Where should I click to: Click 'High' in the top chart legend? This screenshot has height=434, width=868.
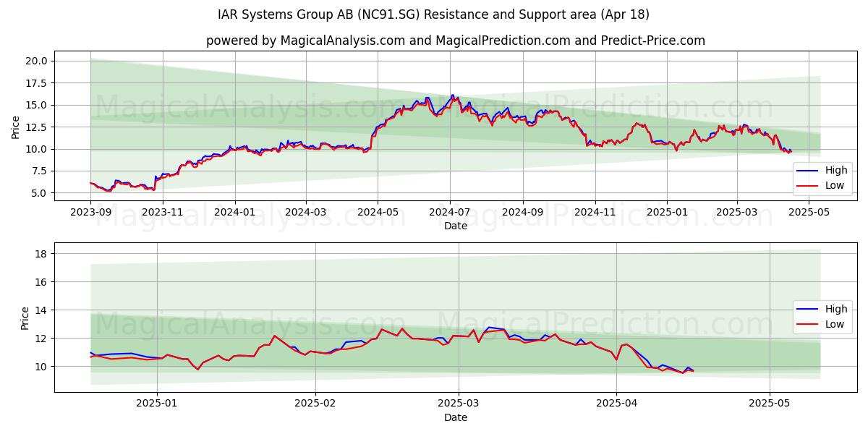835,171
